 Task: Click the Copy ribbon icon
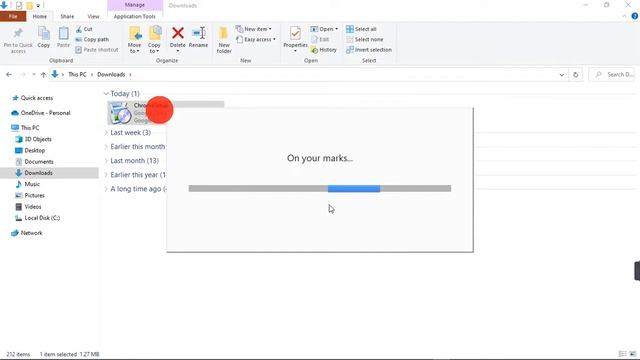pyautogui.click(x=44, y=37)
